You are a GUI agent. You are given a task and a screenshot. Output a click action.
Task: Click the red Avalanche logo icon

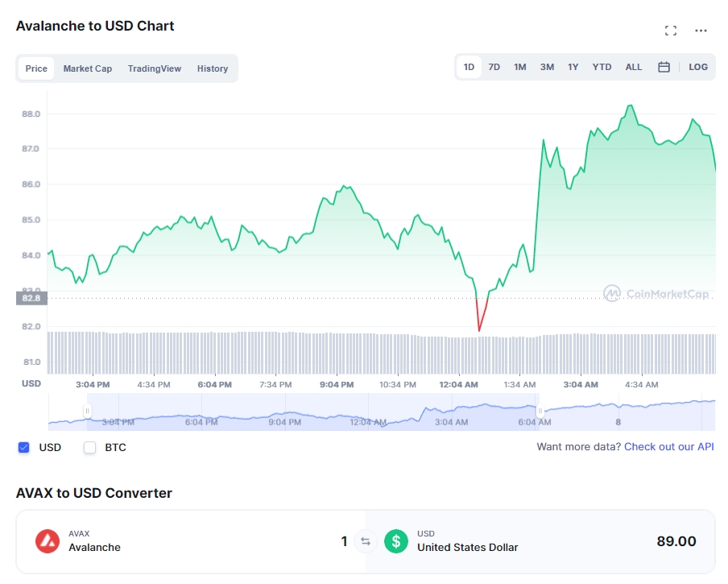[48, 541]
